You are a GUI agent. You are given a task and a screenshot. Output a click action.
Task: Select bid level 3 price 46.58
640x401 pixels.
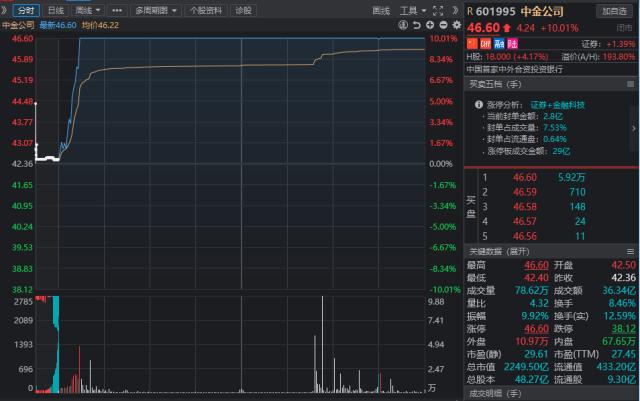[525, 207]
